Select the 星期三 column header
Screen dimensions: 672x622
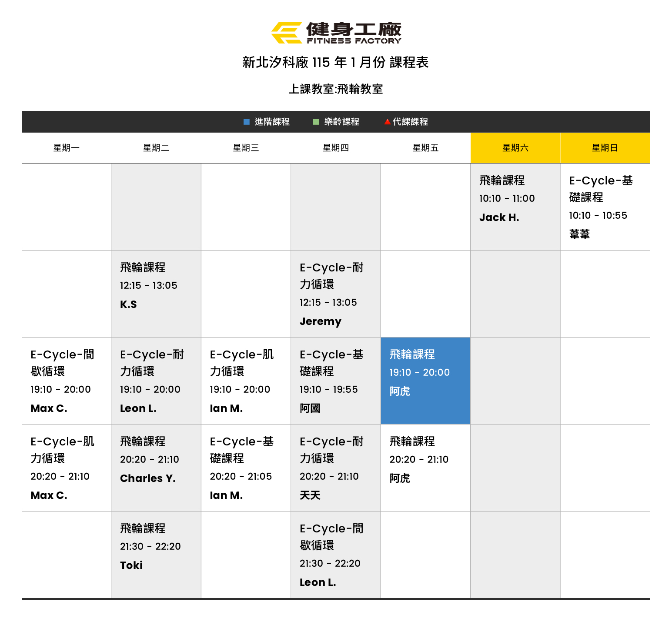[246, 148]
